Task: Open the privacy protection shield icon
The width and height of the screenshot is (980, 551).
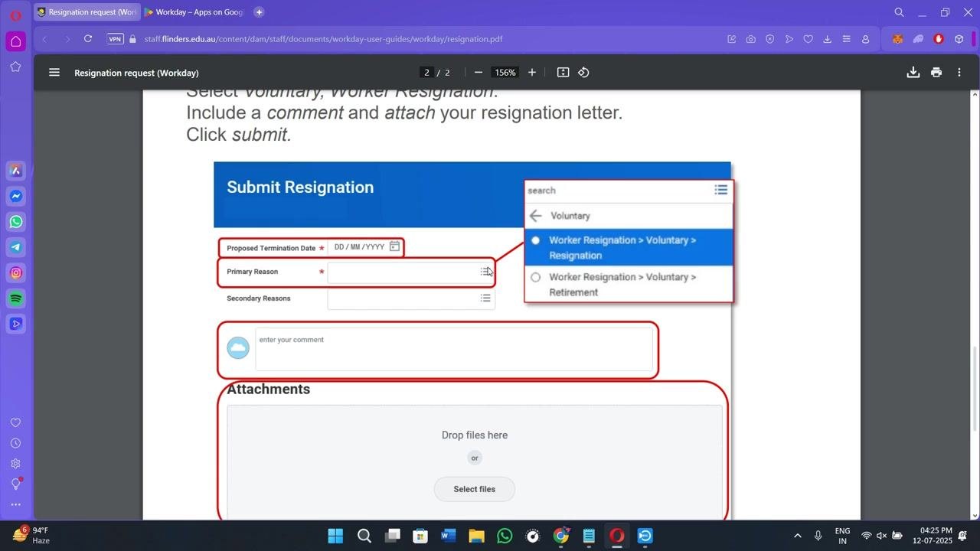Action: point(769,39)
